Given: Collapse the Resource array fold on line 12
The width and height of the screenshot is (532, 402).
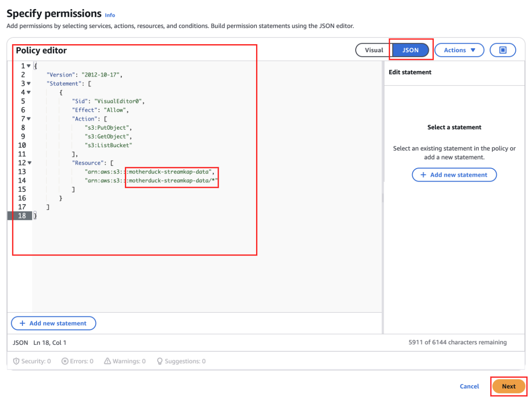Looking at the screenshot, I should 29,163.
